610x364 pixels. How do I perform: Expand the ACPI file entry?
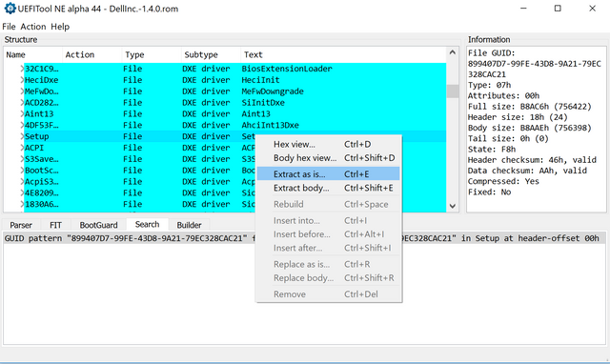tap(22, 148)
